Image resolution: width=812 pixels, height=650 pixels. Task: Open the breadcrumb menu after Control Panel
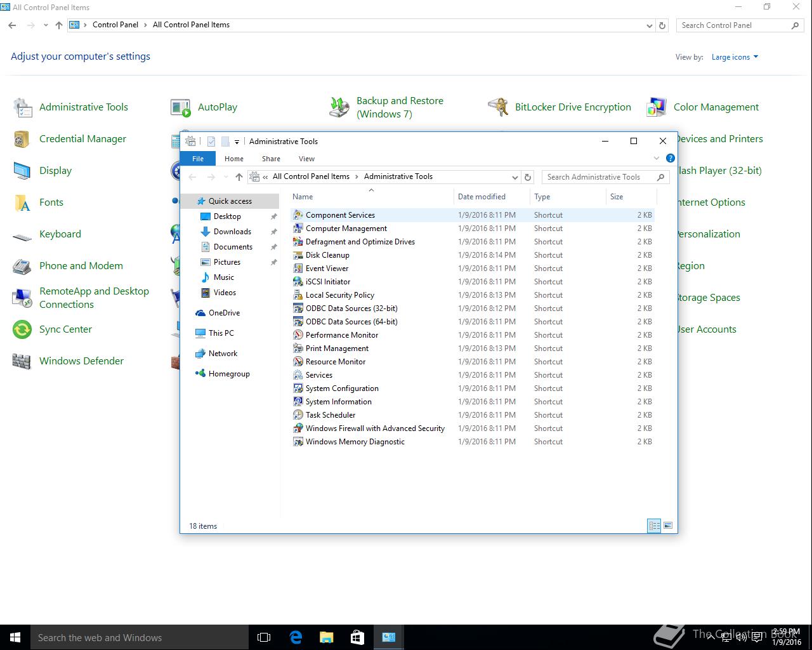[146, 25]
